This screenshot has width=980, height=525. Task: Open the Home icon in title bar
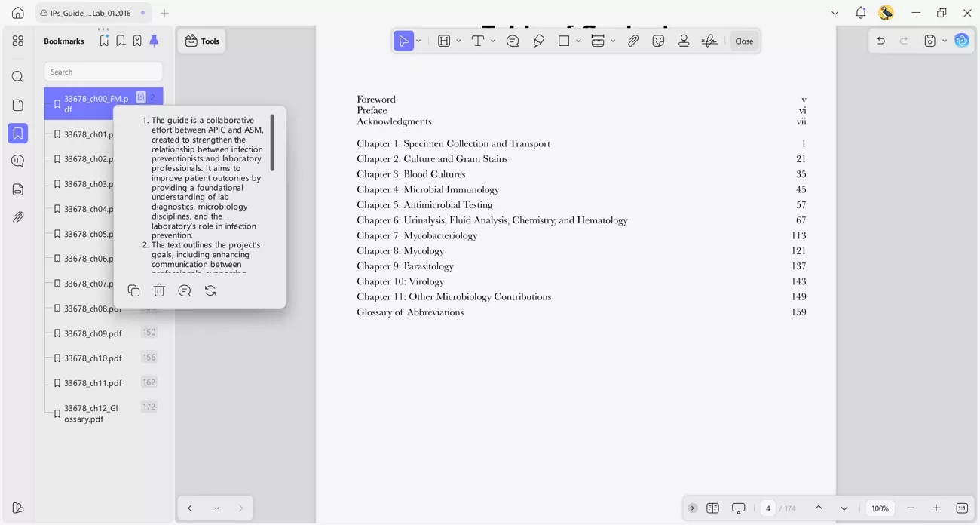17,13
